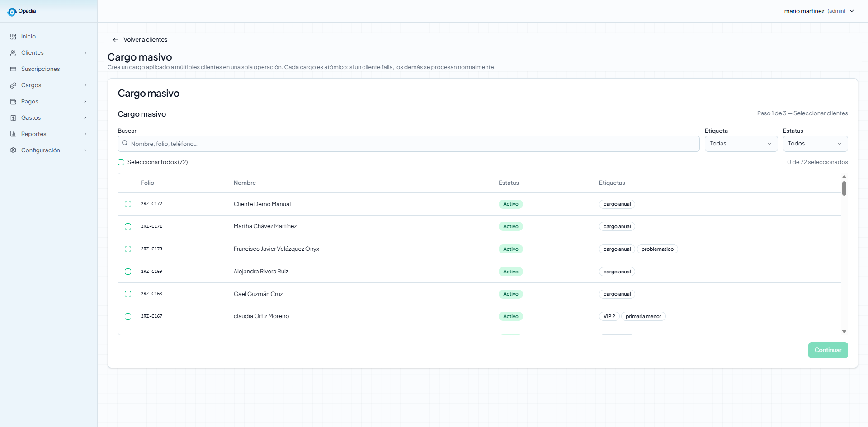Click the Opadia logo icon
The height and width of the screenshot is (427, 868).
click(12, 12)
